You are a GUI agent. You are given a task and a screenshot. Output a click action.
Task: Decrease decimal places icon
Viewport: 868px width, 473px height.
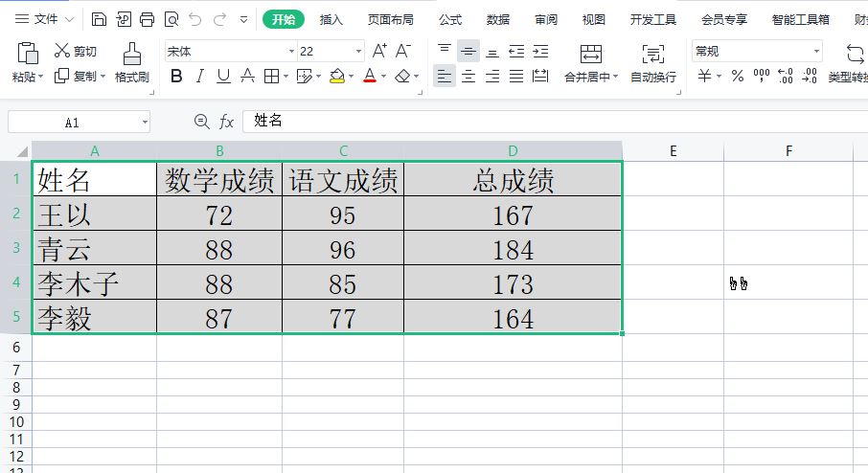(x=810, y=76)
